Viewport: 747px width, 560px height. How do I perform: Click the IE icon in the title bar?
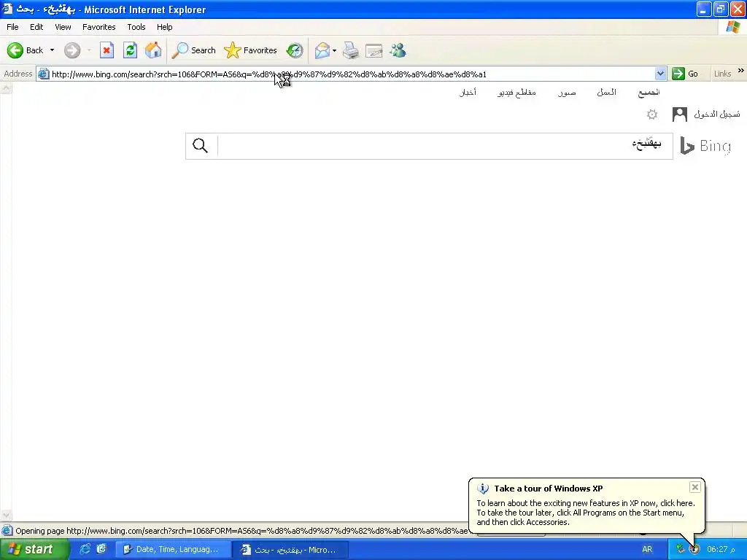click(7, 9)
